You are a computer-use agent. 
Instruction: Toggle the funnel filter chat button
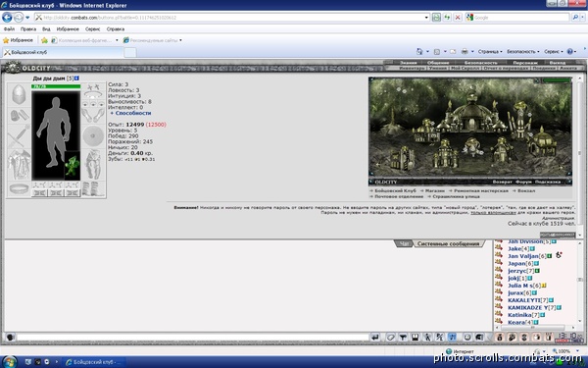click(x=403, y=338)
